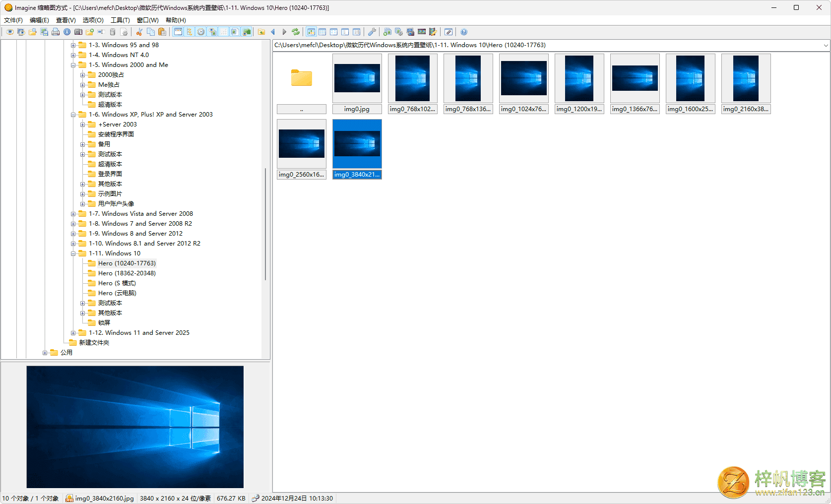Image resolution: width=831 pixels, height=504 pixels.
Task: Click the open file folder icon
Action: click(32, 32)
